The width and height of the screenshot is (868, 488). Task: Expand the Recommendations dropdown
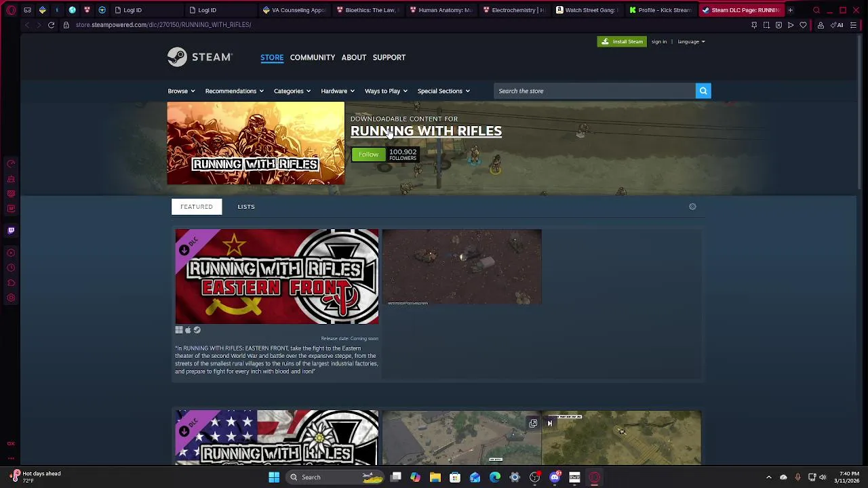click(235, 91)
